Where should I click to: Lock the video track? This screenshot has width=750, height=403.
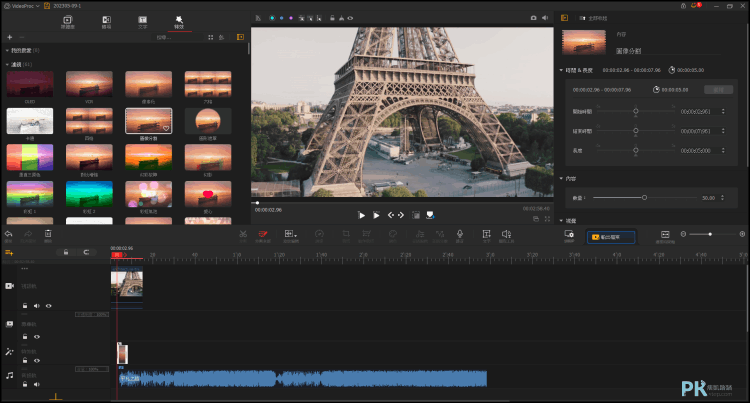coord(25,305)
